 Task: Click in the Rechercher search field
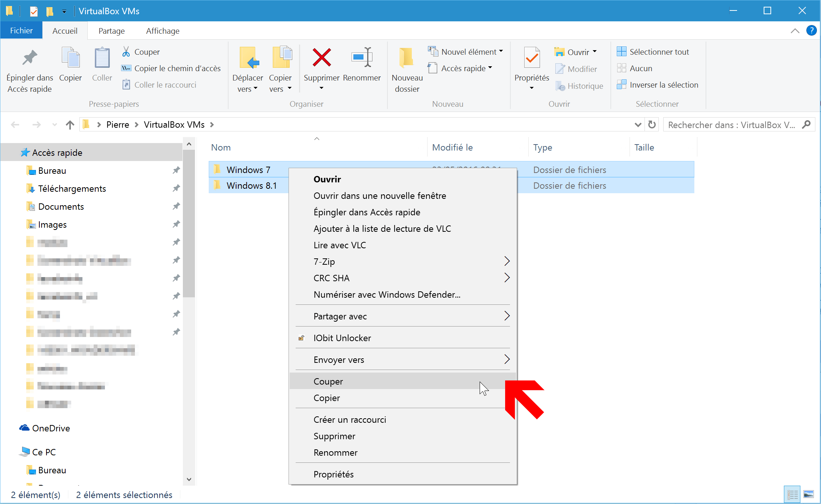pyautogui.click(x=733, y=125)
